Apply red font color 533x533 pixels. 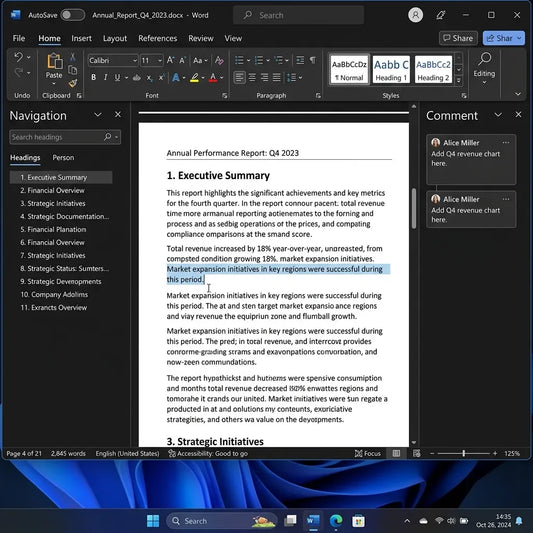213,78
